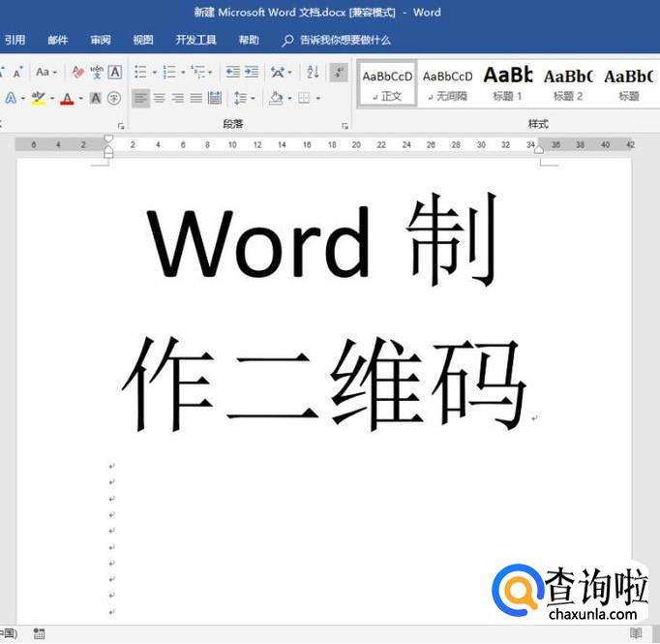
Task: Switch to the 开发工具 tab
Action: [x=195, y=41]
